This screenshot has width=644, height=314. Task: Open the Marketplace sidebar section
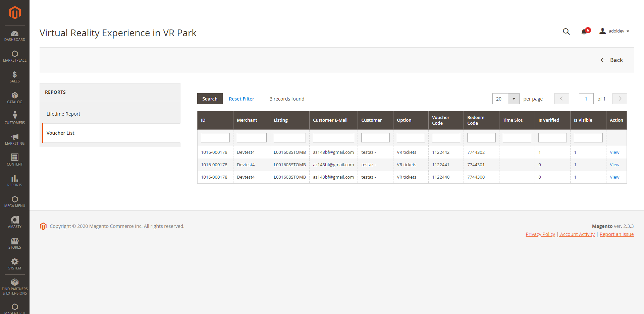coord(15,57)
